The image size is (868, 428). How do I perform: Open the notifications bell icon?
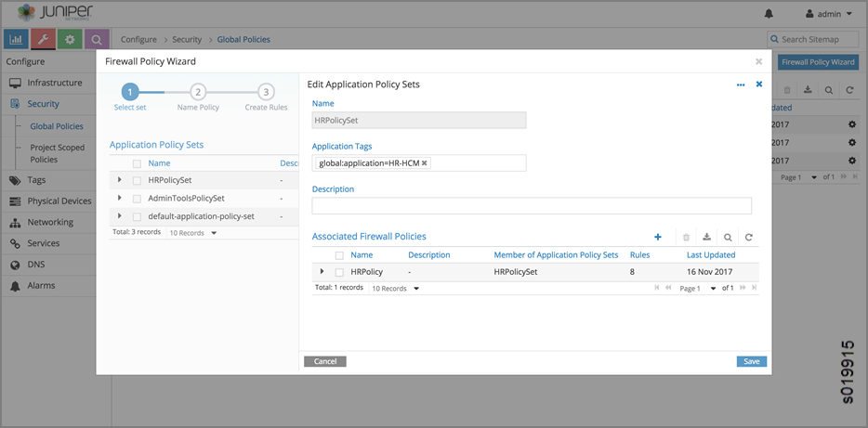tap(769, 14)
